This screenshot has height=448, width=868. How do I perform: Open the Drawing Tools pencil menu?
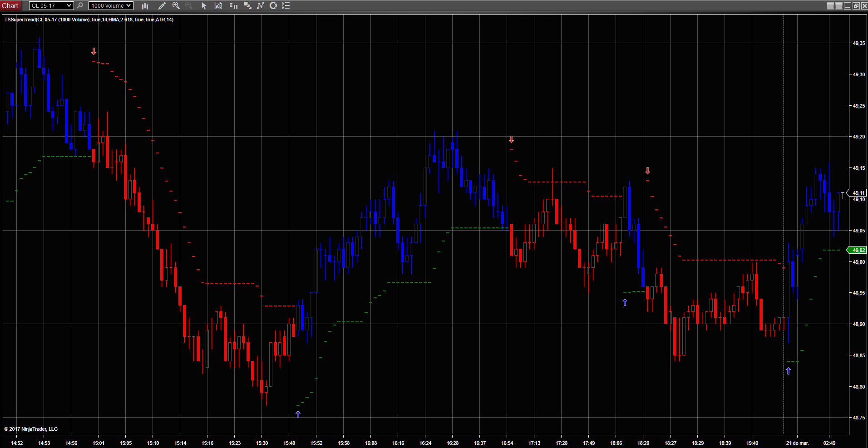[x=162, y=6]
